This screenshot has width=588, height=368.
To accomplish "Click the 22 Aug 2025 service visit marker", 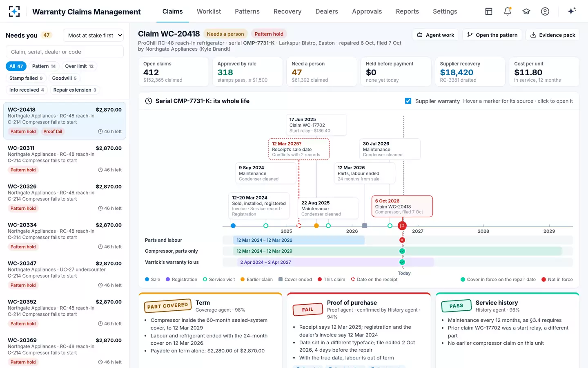I will [x=328, y=226].
